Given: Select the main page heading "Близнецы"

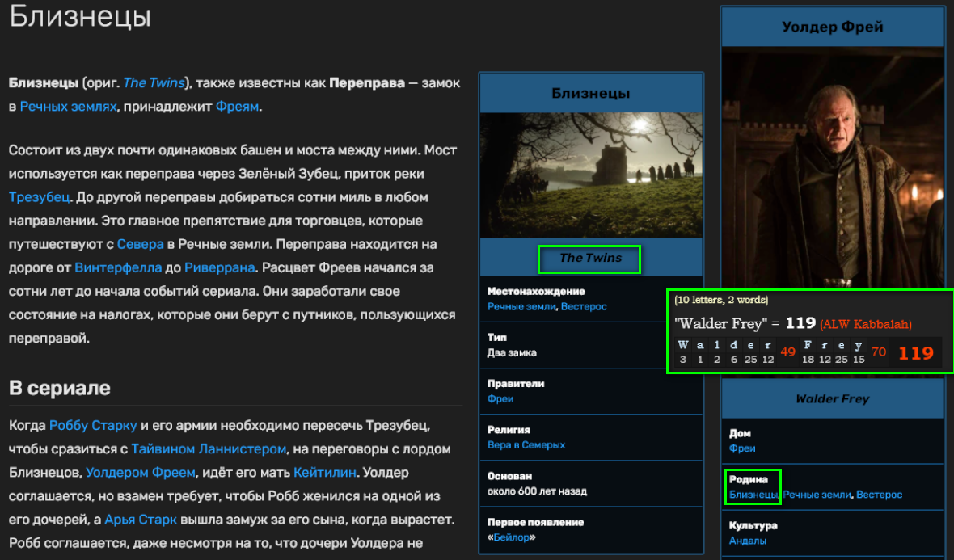Looking at the screenshot, I should [80, 16].
